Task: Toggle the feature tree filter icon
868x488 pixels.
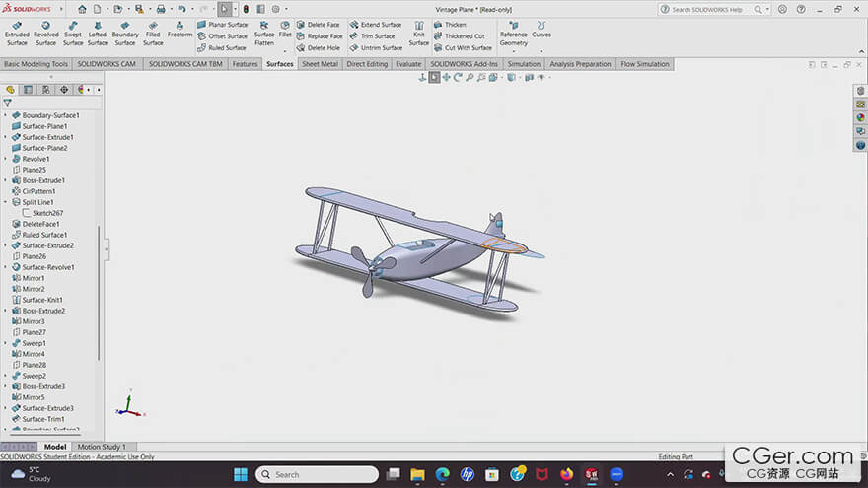Action: pos(8,103)
